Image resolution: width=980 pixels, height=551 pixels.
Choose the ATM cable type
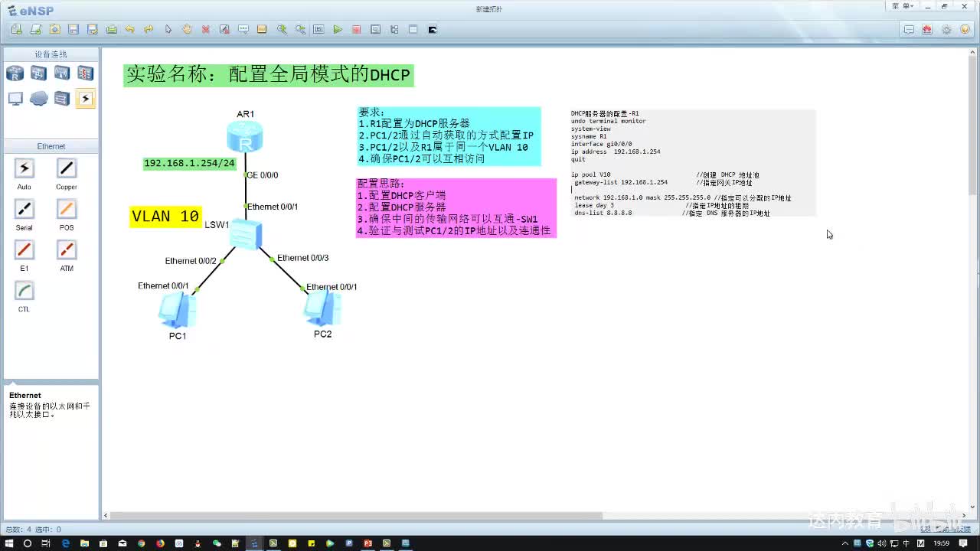point(67,249)
